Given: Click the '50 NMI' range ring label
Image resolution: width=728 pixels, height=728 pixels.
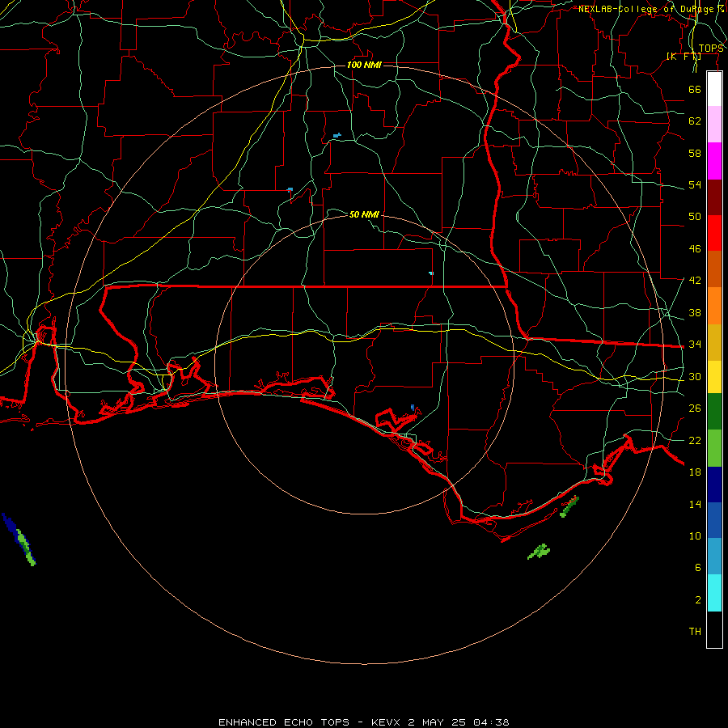Looking at the screenshot, I should pos(364,214).
